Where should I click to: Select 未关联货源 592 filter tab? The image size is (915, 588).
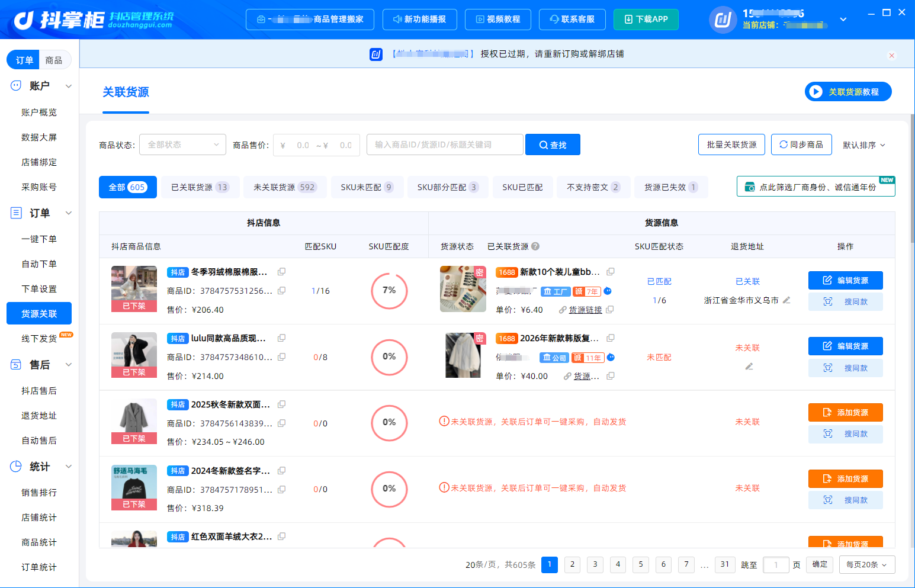[284, 187]
